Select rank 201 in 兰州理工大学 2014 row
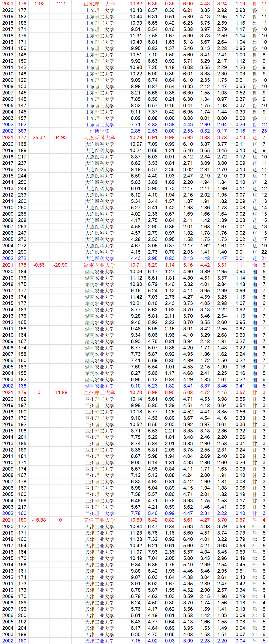The width and height of the screenshot is (269, 644). pos(22,437)
